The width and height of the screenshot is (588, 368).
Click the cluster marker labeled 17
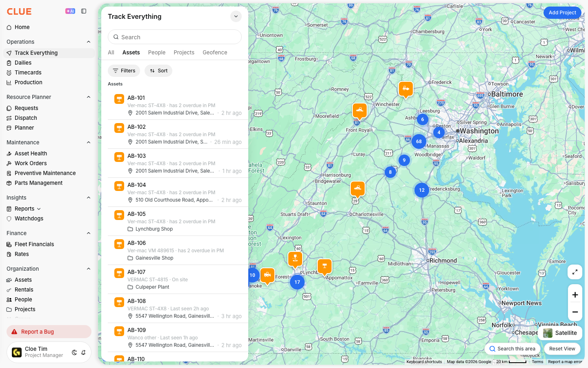pyautogui.click(x=297, y=282)
